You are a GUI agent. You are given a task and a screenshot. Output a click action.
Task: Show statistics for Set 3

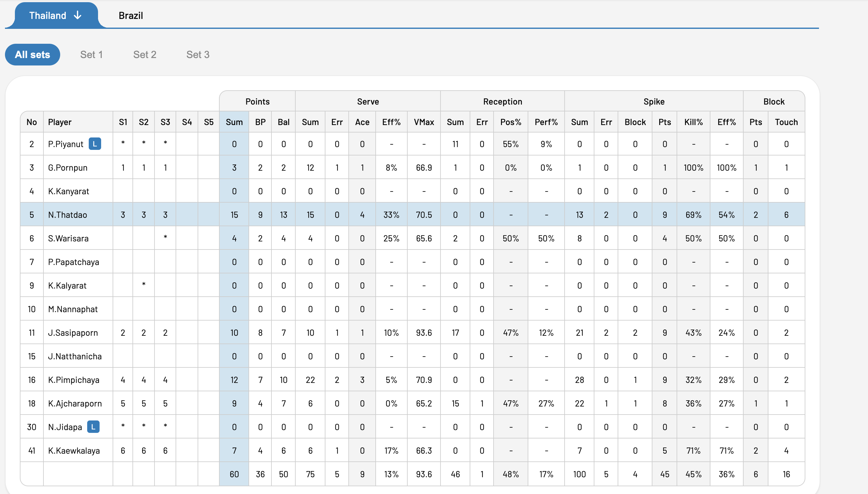click(198, 55)
